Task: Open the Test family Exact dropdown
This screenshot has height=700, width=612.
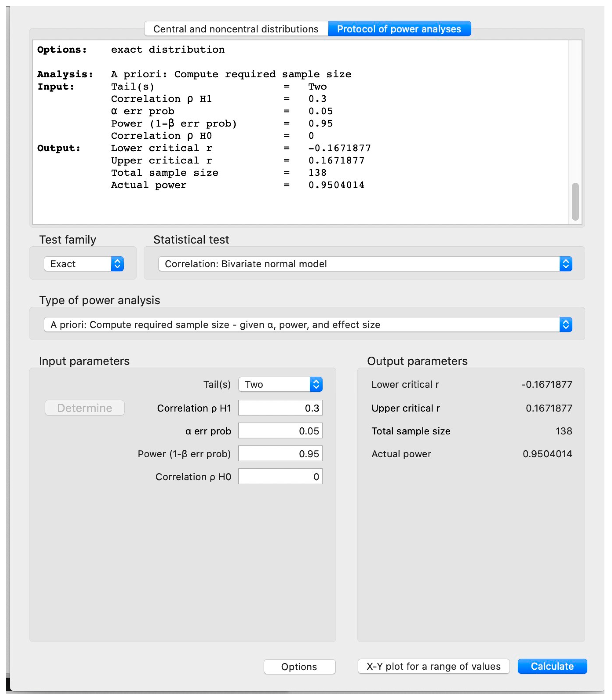Action: pos(84,264)
